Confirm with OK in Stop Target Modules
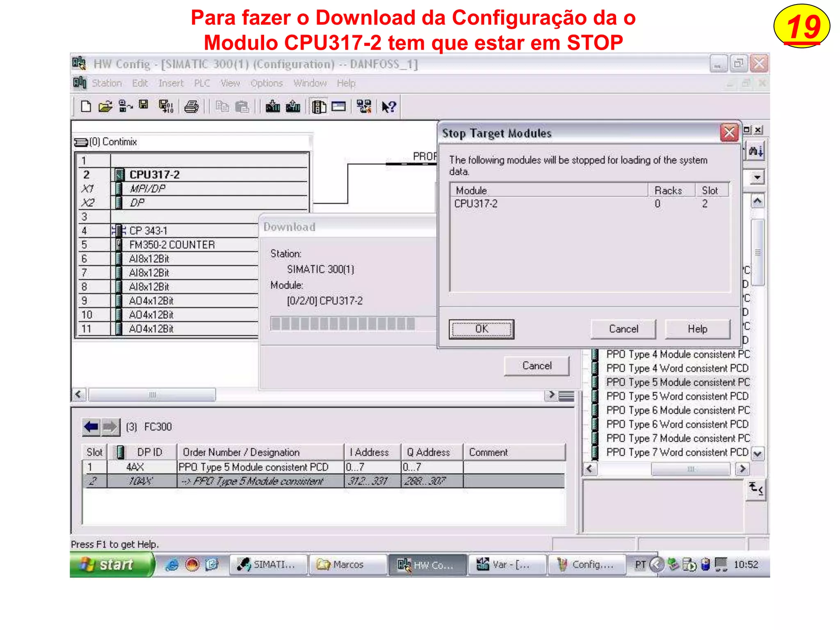 (x=482, y=329)
